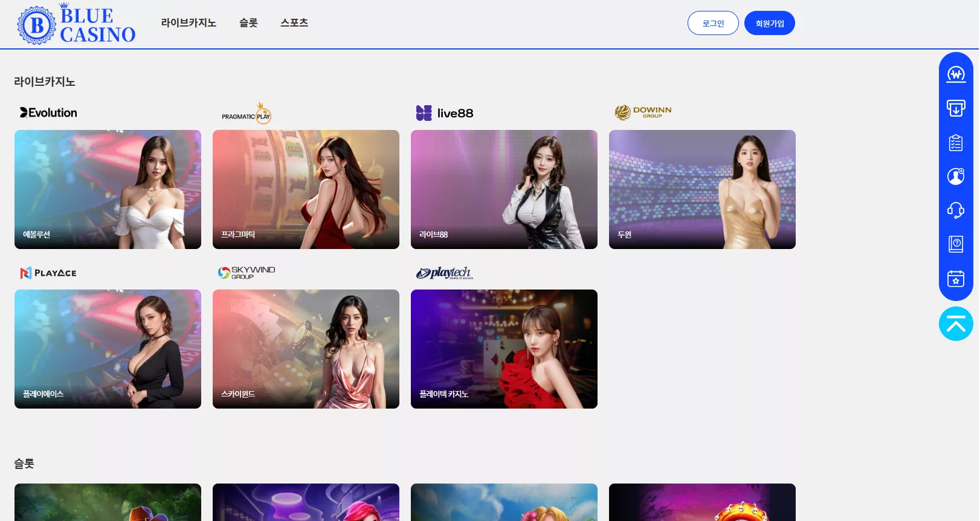Open the 플레이에이스 casino card
This screenshot has height=521, width=980.
click(x=108, y=349)
